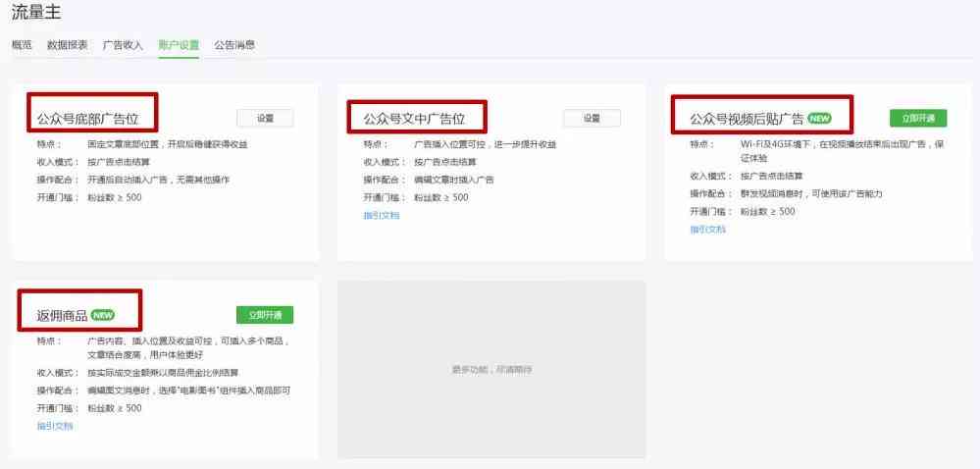980x469 pixels.
Task: Go to the 广告收入 tab
Action: tap(124, 45)
